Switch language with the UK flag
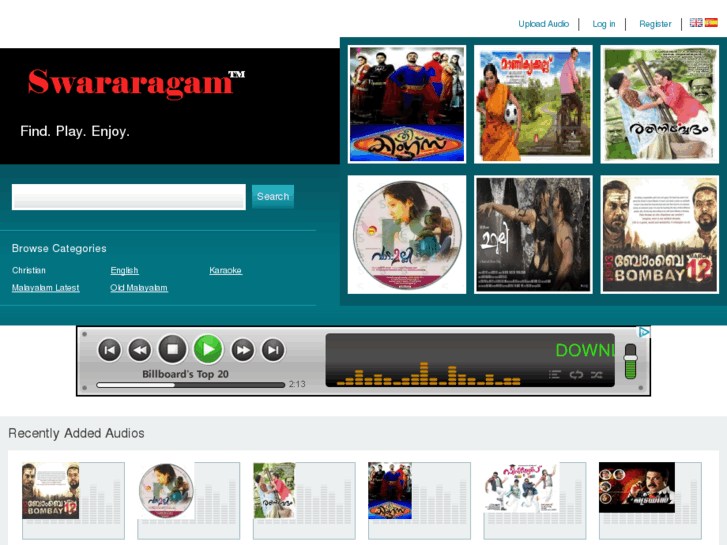Screen dimensions: 727x545 (696, 22)
